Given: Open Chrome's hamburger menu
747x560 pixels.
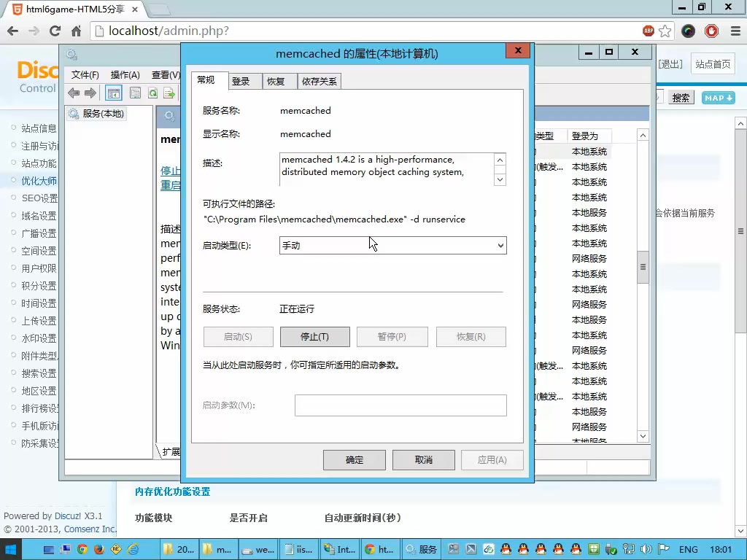Looking at the screenshot, I should pyautogui.click(x=735, y=31).
